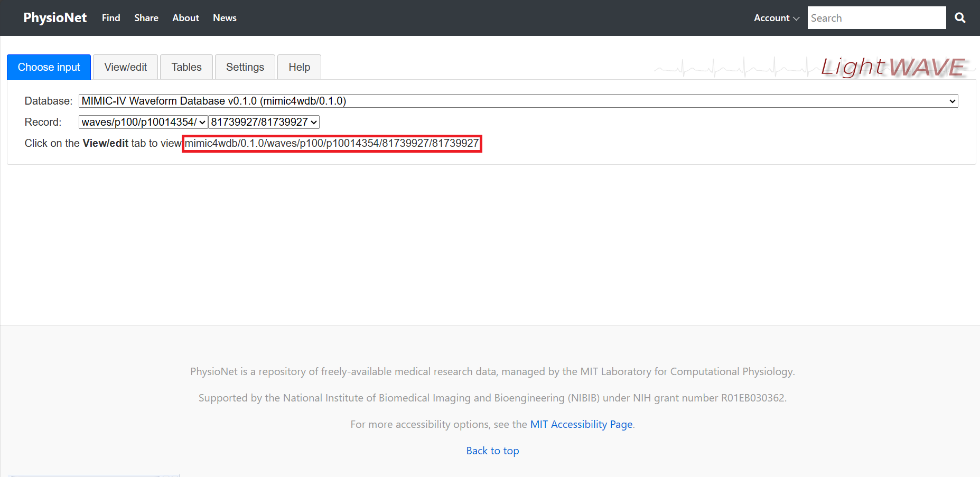The image size is (980, 477).
Task: Switch to the View/edit tab
Action: 126,67
